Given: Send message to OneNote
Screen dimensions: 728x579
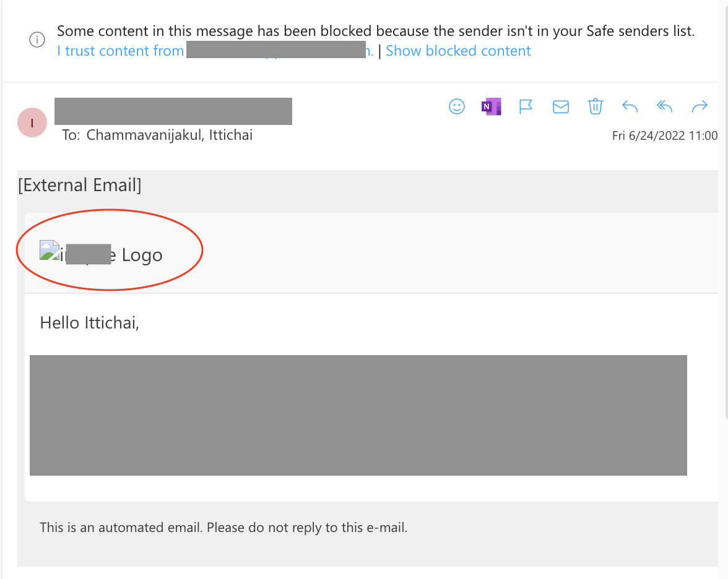Looking at the screenshot, I should [491, 106].
